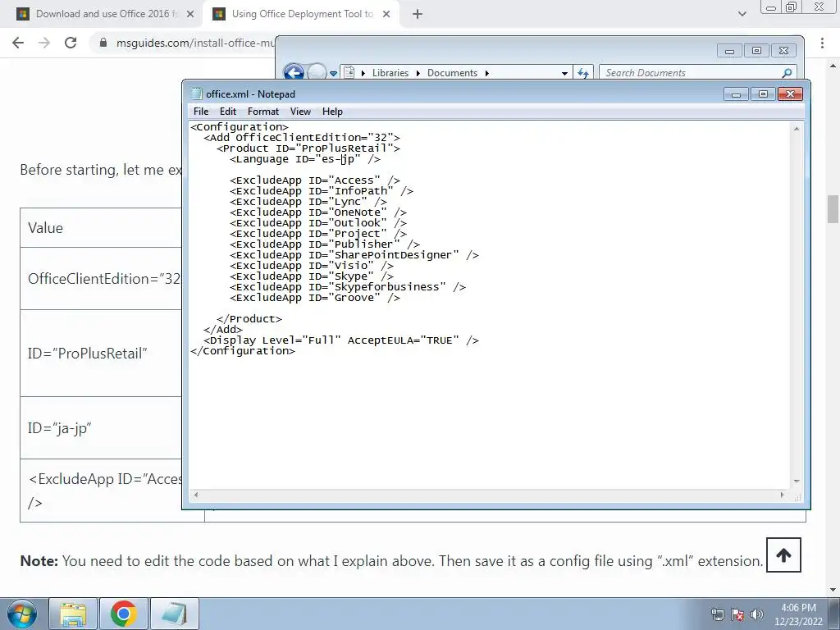Viewport: 840px width, 630px height.
Task: Open Chrome tab search chevron
Action: (x=742, y=15)
